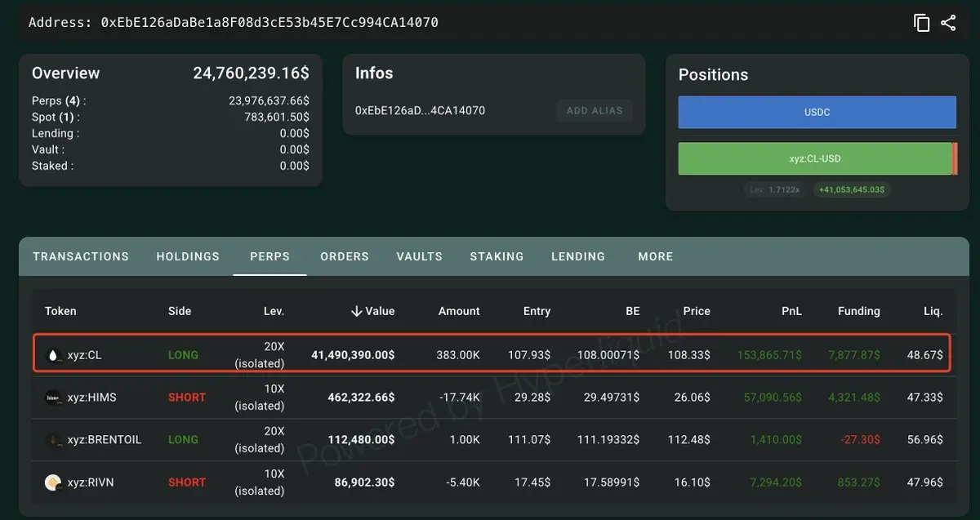Share the address using the share icon
Viewport: 980px width, 520px height.
[948, 23]
